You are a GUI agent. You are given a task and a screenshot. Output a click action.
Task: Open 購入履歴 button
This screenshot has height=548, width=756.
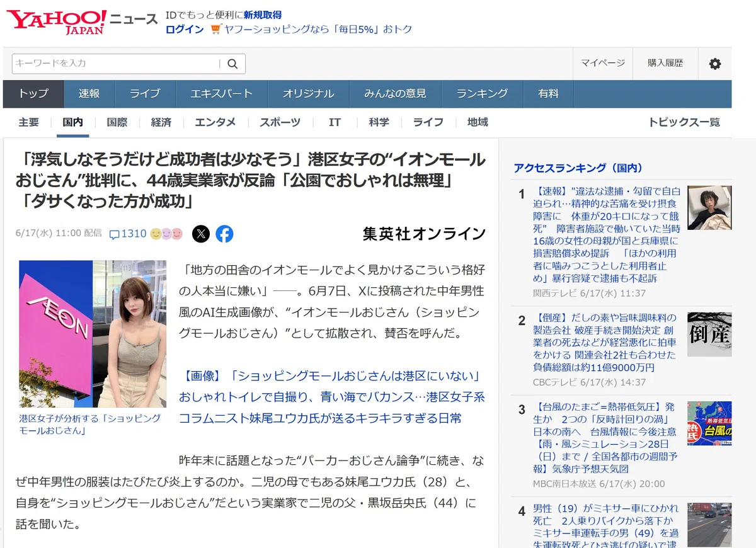click(x=665, y=63)
